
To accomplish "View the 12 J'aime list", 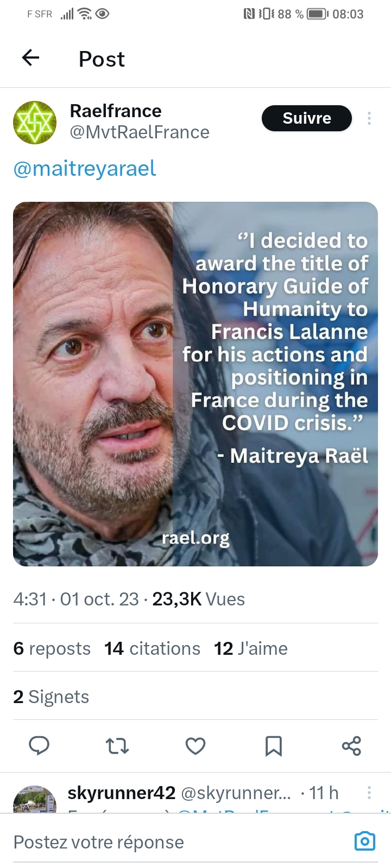I will (250, 648).
